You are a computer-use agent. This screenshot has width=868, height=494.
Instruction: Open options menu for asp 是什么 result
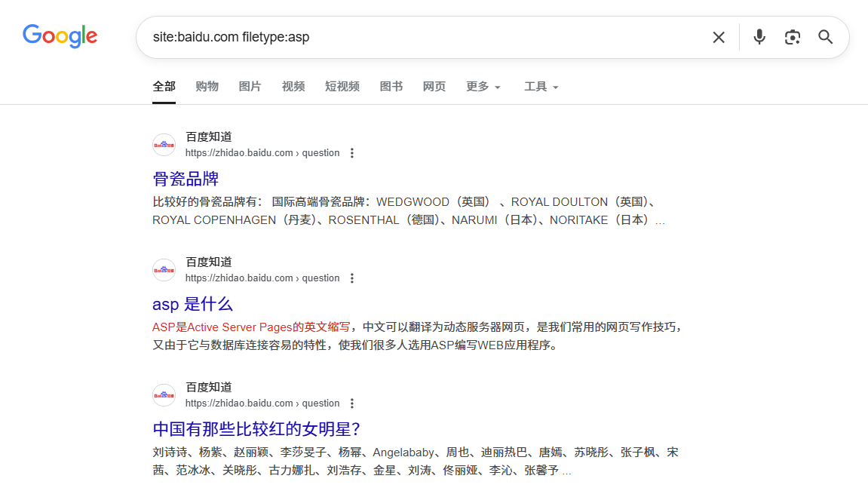click(x=352, y=278)
